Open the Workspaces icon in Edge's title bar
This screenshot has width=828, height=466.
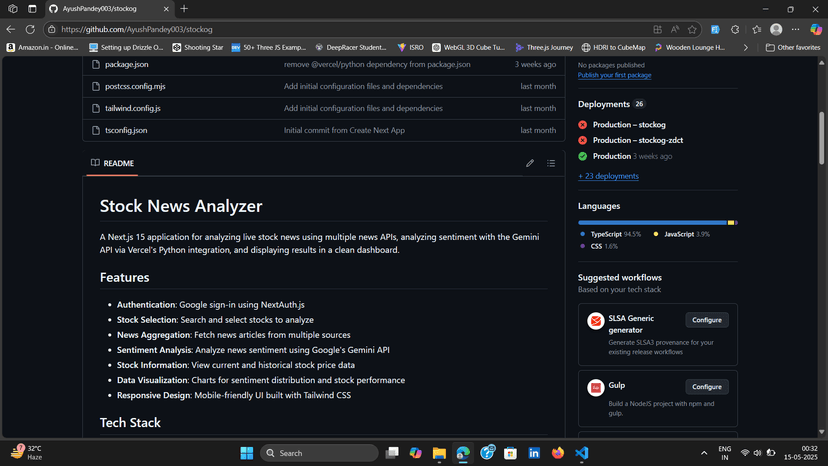tap(13, 8)
